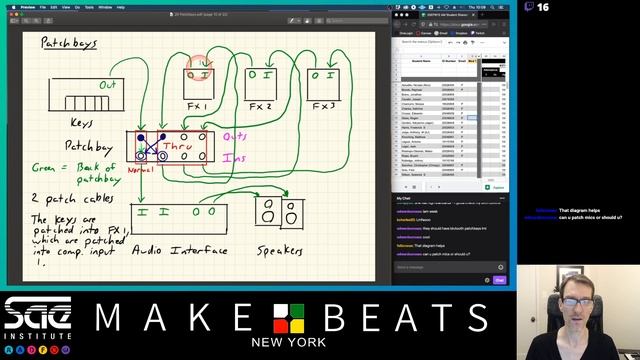
Task: Zoom in using Preview toolbar
Action: pyautogui.click(x=36, y=20)
